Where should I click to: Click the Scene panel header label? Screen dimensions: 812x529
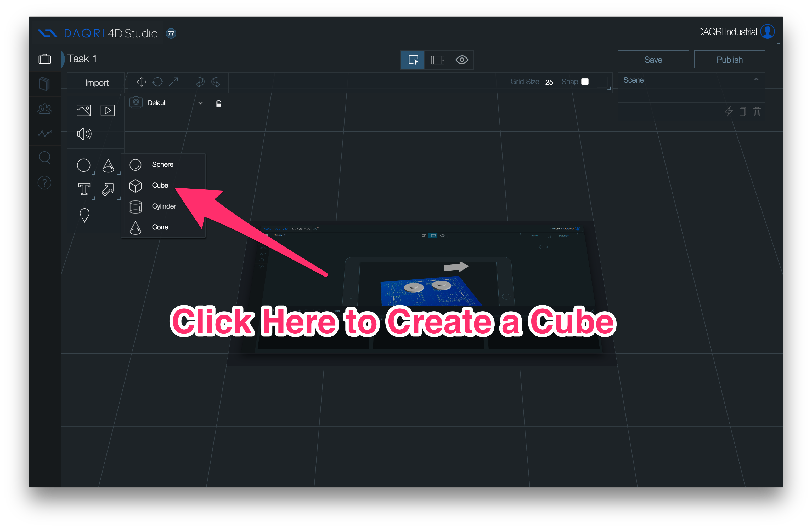click(633, 80)
